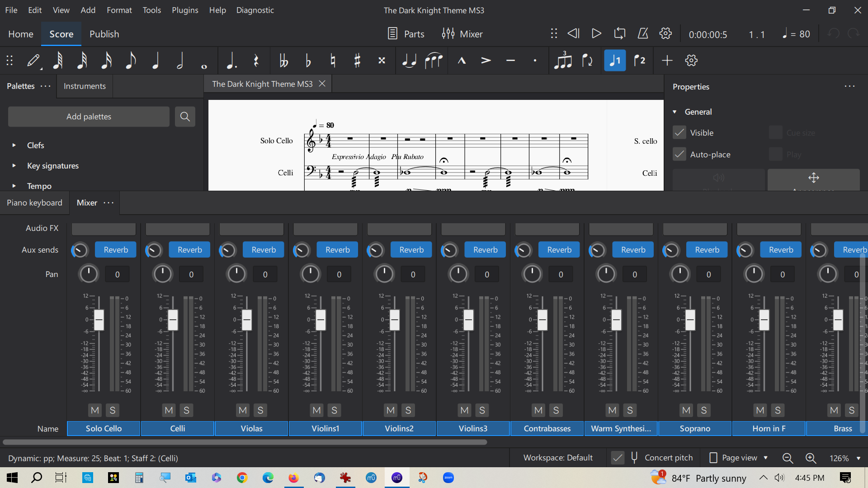Viewport: 868px width, 488px height.
Task: Switch to the Publish tab
Action: pos(104,33)
